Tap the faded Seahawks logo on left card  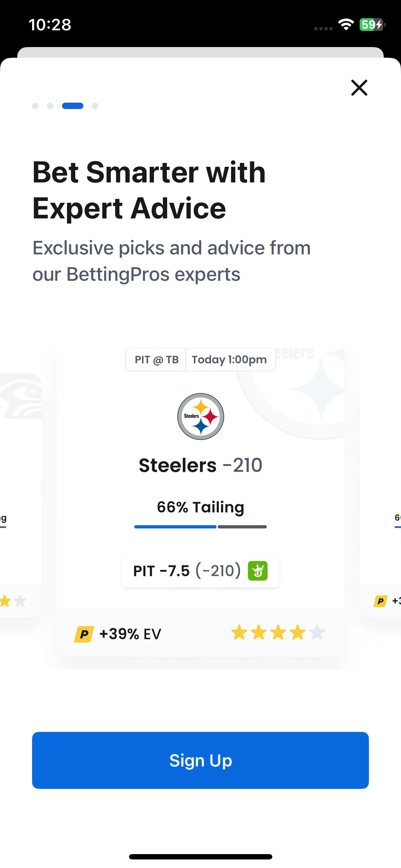[x=21, y=396]
